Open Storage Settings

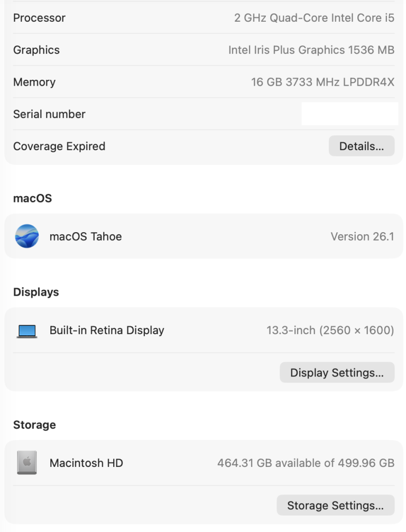(335, 506)
